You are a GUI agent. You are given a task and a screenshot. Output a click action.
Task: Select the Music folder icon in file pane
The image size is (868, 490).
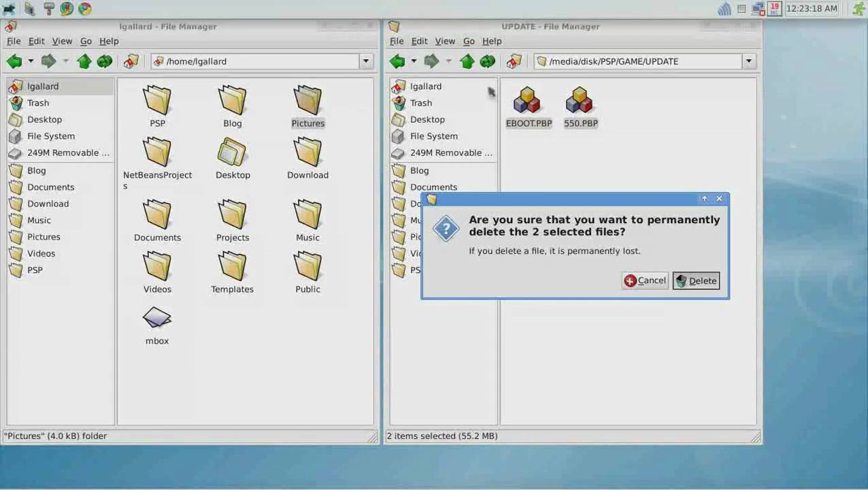tap(307, 215)
